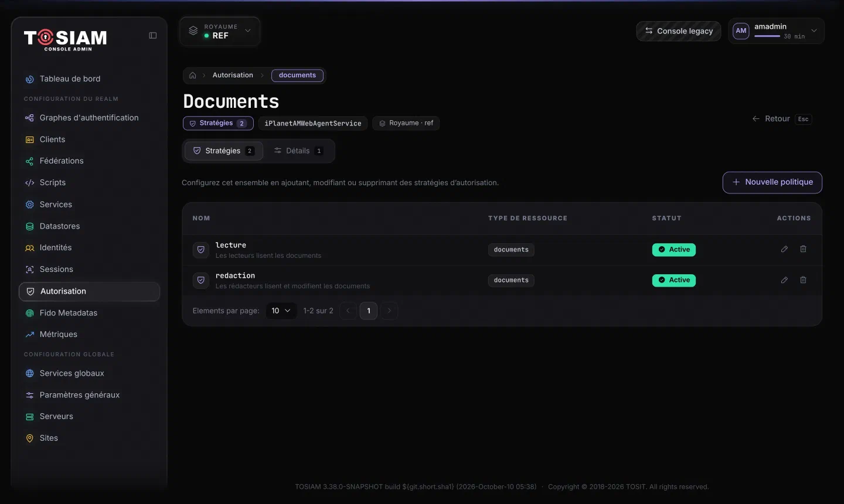Open the elements per page dropdown

click(281, 311)
